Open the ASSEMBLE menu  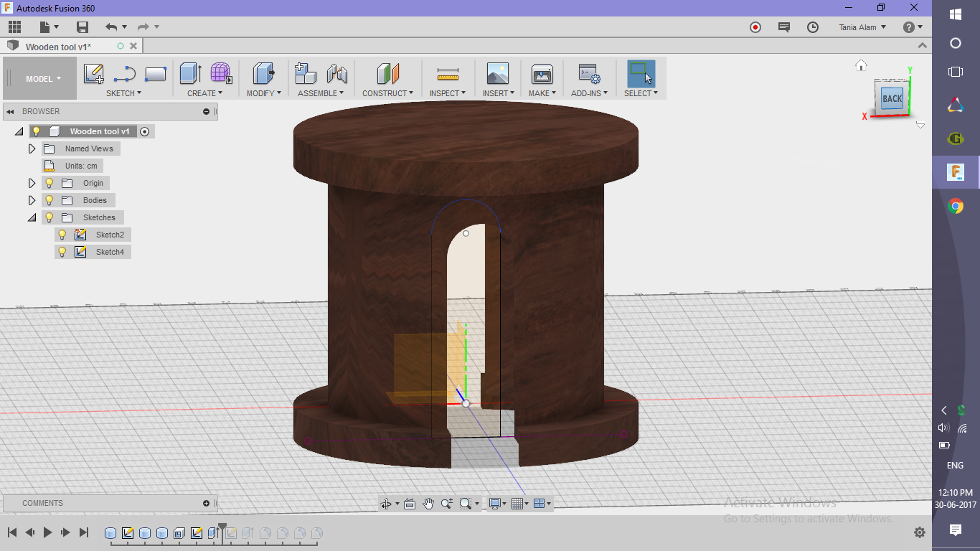pyautogui.click(x=321, y=93)
